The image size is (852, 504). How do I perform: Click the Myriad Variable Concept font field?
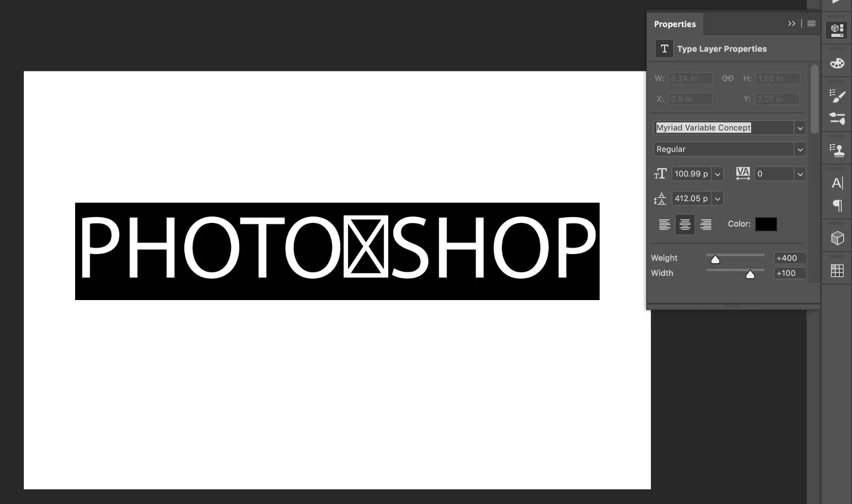(724, 128)
